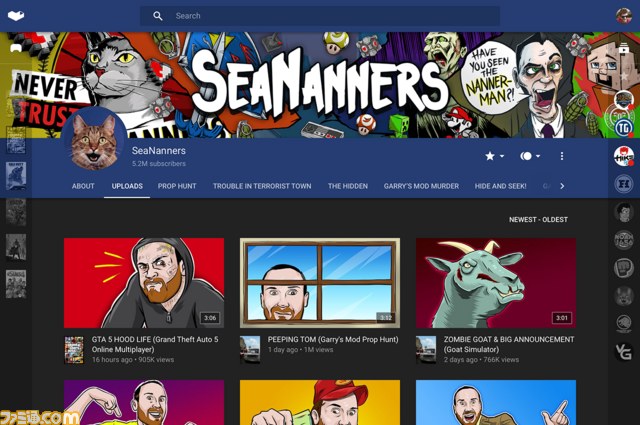640x425 pixels.
Task: Click game cover icon beside ZOMBIE GOAT
Action: tap(426, 350)
